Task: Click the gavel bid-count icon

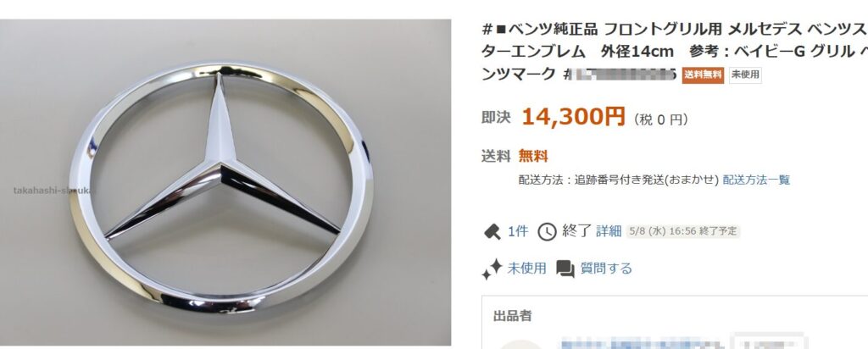Action: [492, 232]
